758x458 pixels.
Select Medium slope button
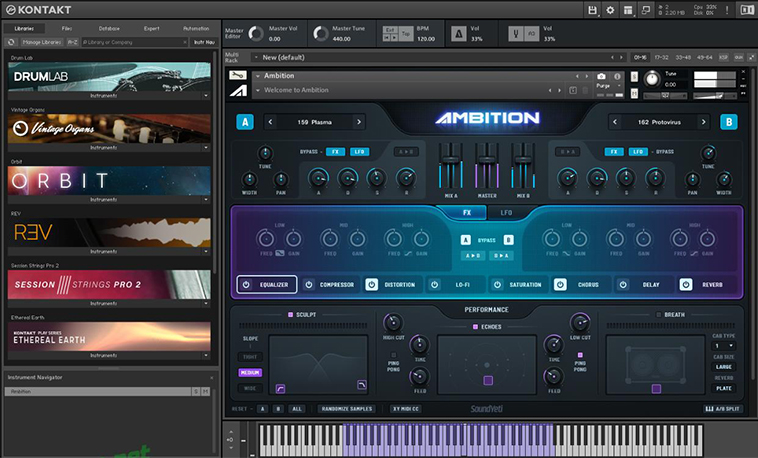[x=250, y=372]
